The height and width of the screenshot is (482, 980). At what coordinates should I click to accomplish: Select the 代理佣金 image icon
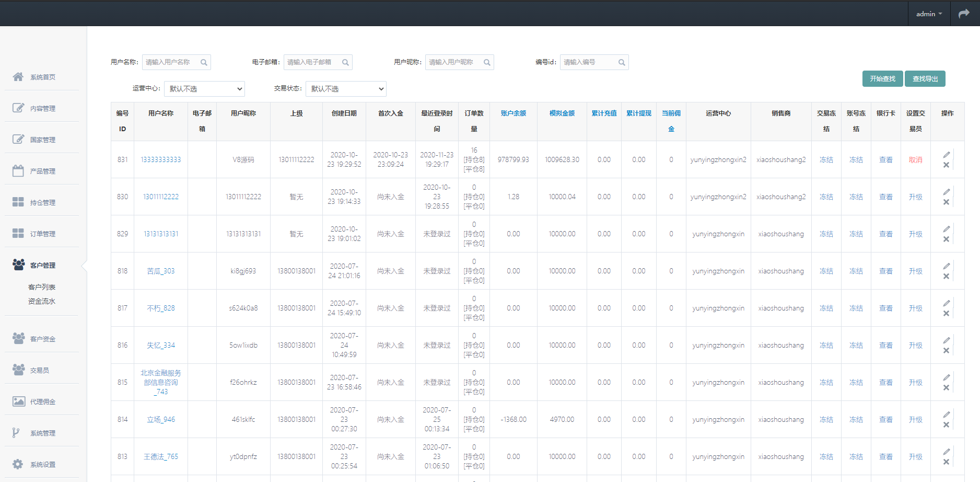[x=18, y=401]
